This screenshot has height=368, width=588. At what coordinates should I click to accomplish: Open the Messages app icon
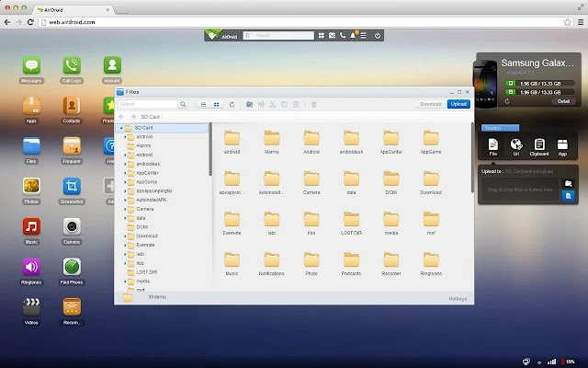[31, 66]
